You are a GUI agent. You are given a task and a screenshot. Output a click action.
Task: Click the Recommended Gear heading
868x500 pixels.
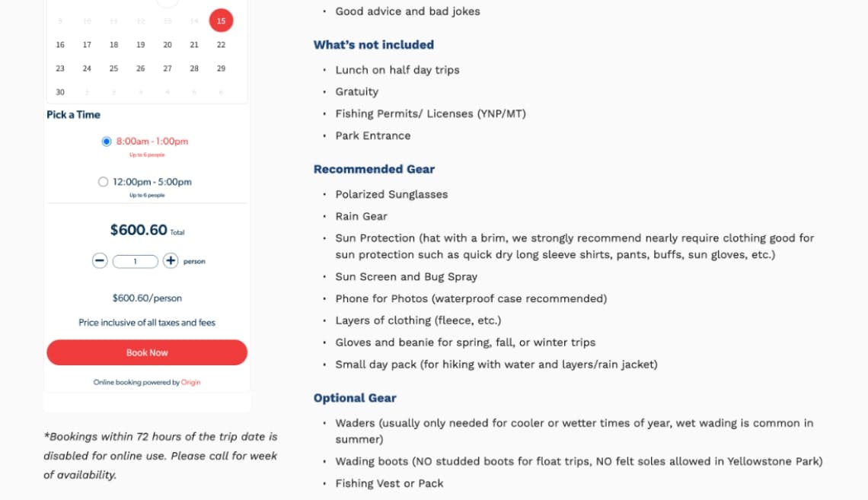[x=374, y=169]
